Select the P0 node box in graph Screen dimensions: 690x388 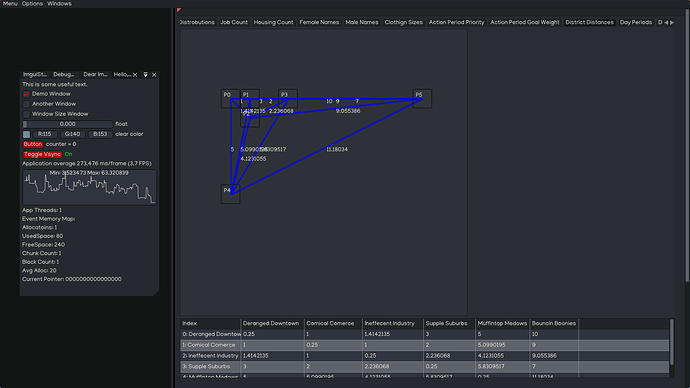click(x=230, y=99)
